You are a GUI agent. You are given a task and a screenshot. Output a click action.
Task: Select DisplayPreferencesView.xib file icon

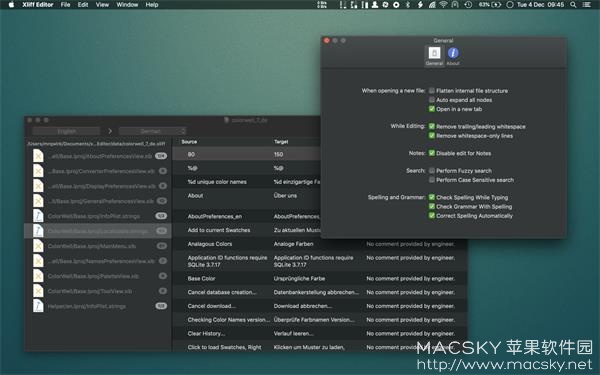(x=38, y=186)
